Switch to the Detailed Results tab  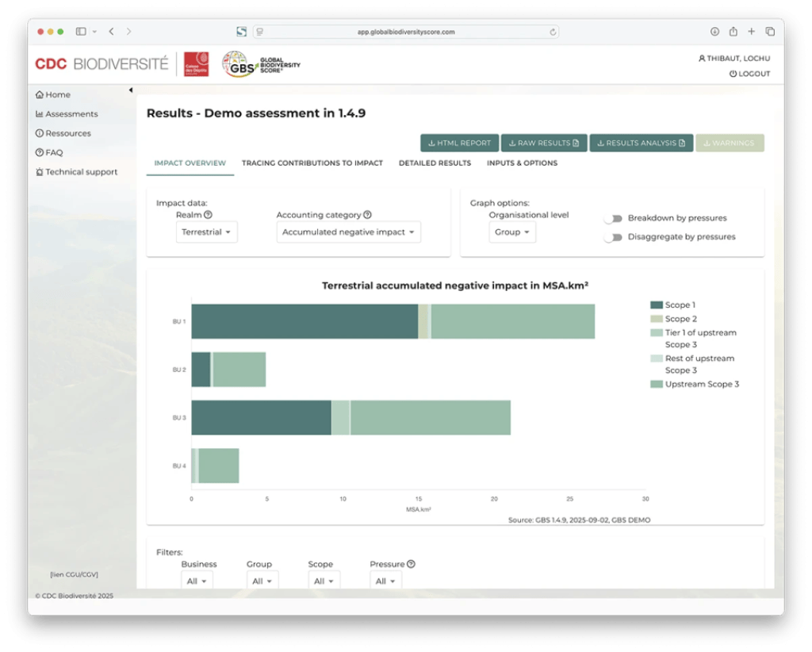[435, 163]
